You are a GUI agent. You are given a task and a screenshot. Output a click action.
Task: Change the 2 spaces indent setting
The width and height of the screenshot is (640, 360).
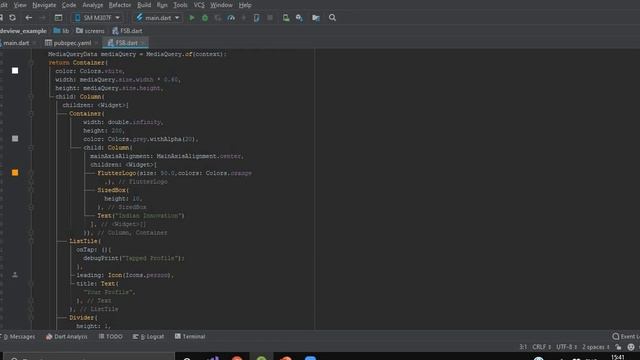[x=596, y=347]
